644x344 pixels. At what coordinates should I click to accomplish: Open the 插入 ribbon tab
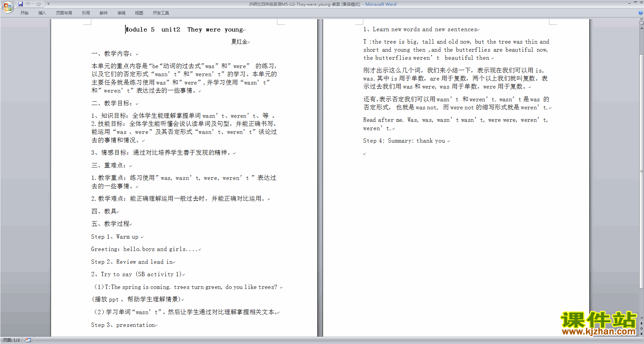(x=42, y=13)
